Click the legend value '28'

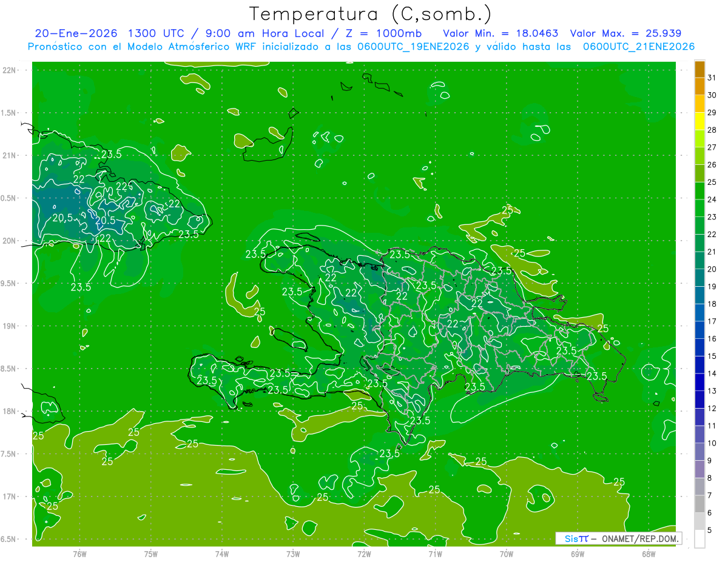[712, 130]
